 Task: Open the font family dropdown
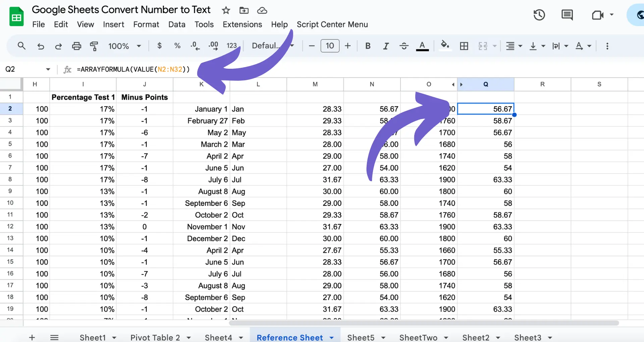coord(273,46)
